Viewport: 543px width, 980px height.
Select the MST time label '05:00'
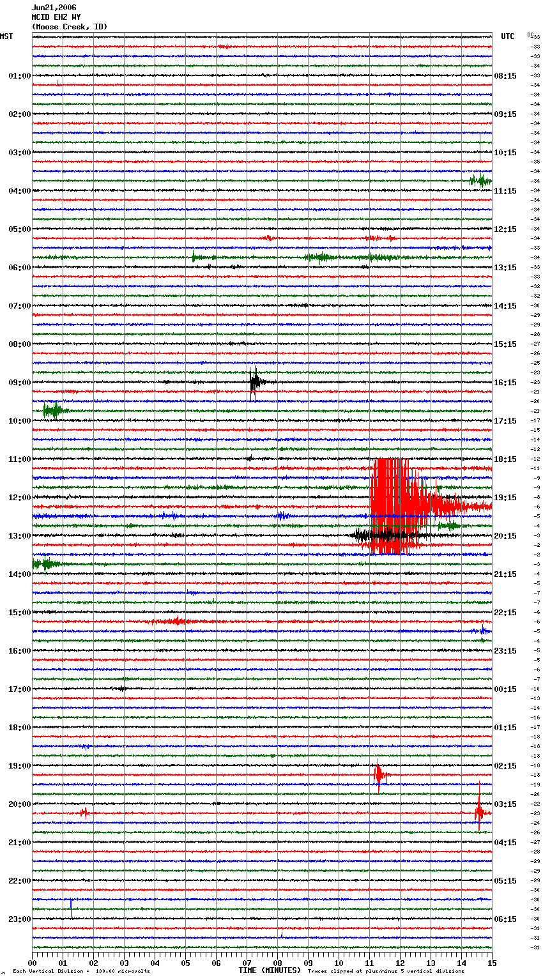click(x=20, y=229)
